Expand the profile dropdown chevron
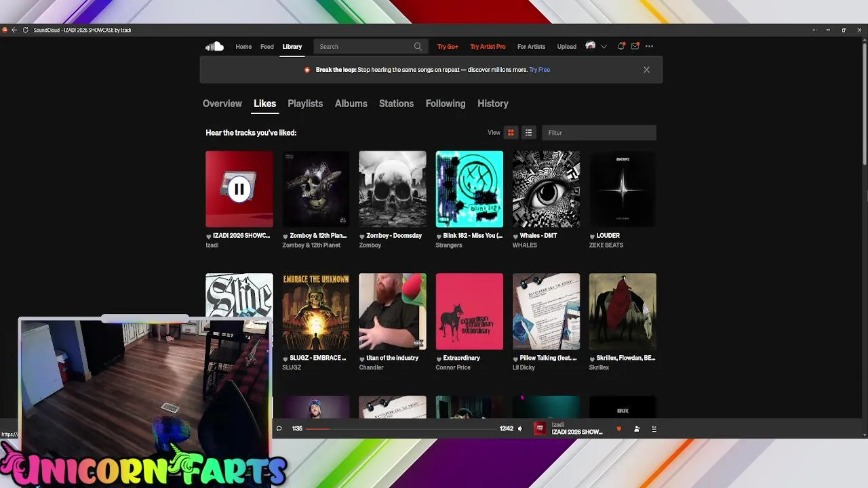The height and width of the screenshot is (488, 868). point(604,47)
